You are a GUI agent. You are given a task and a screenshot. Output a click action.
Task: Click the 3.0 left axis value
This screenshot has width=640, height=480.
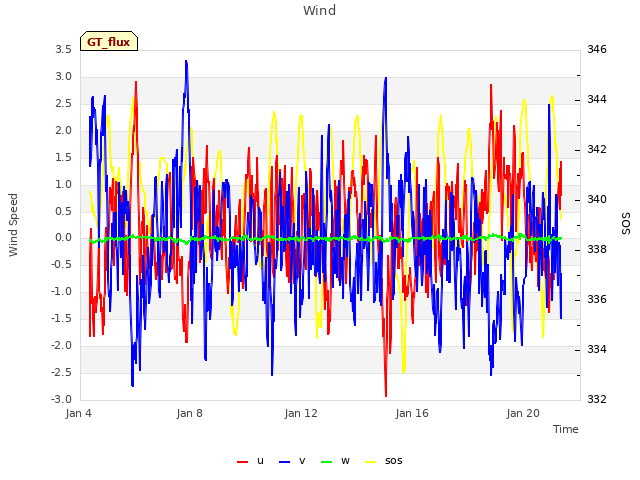coord(63,77)
